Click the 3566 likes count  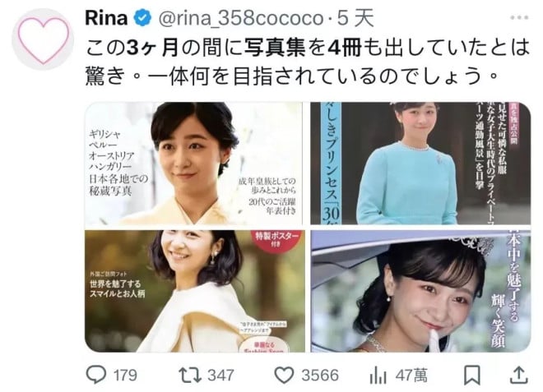click(x=320, y=376)
